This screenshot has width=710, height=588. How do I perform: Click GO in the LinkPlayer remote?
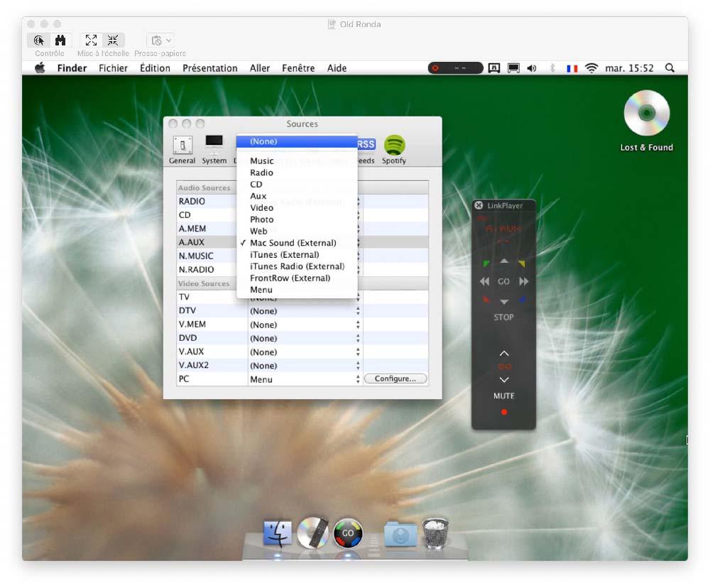pyautogui.click(x=503, y=281)
